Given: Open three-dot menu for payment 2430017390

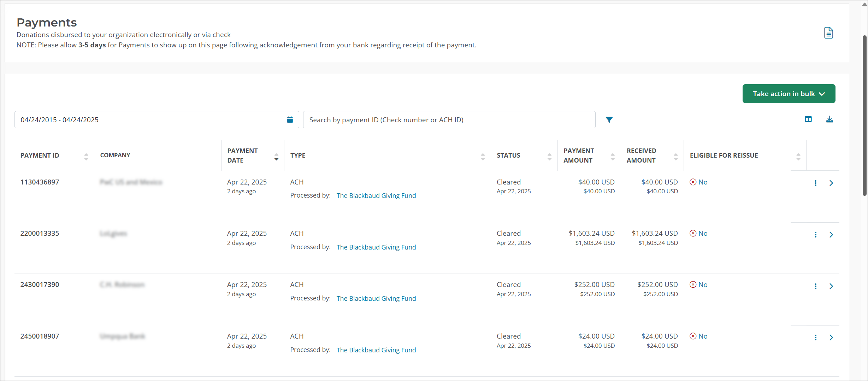Looking at the screenshot, I should [815, 286].
